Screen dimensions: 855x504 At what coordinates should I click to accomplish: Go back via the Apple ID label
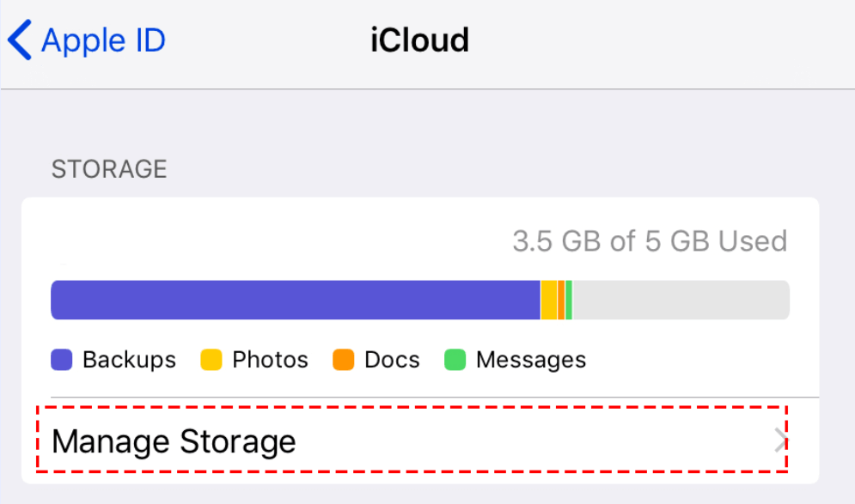103,40
